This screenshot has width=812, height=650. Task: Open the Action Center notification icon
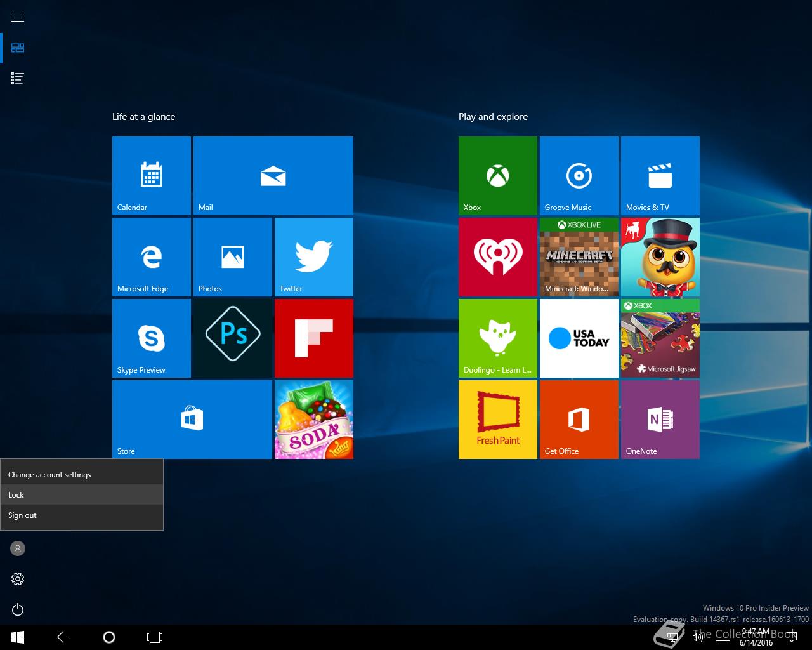pyautogui.click(x=790, y=637)
